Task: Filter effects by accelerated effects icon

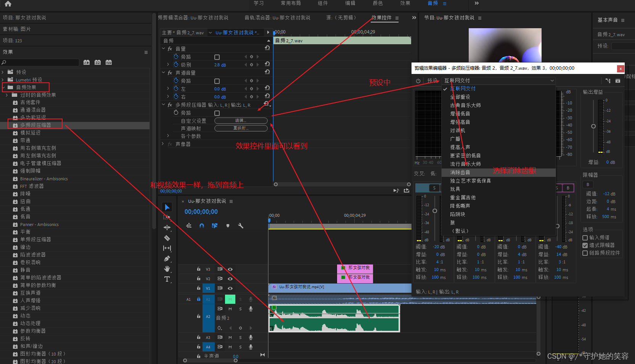Action: coord(87,63)
